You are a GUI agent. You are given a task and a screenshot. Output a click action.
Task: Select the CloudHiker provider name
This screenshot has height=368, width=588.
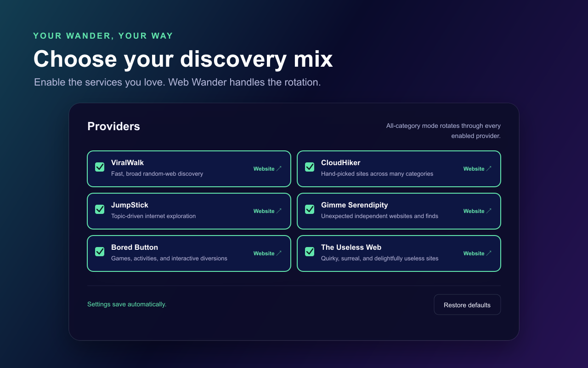coord(341,163)
